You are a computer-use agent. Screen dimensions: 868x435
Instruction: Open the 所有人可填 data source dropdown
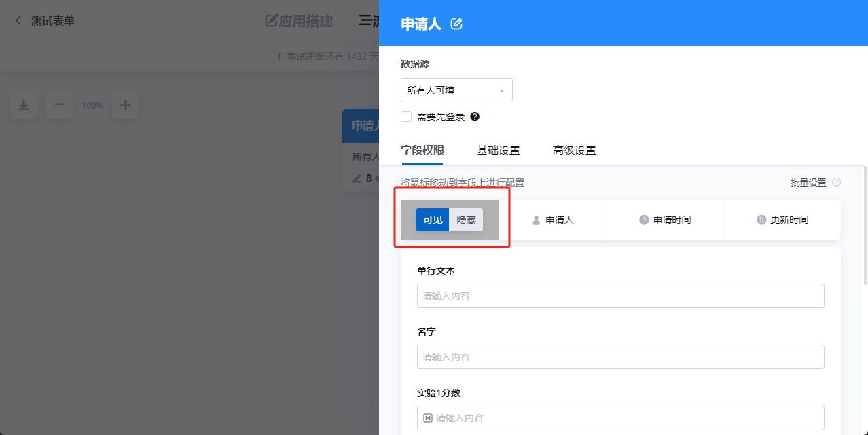tap(456, 90)
